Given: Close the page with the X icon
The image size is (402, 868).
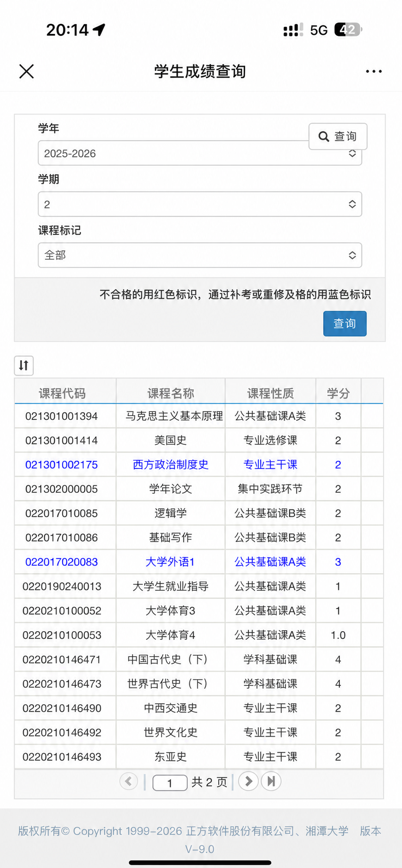Looking at the screenshot, I should 26,72.
